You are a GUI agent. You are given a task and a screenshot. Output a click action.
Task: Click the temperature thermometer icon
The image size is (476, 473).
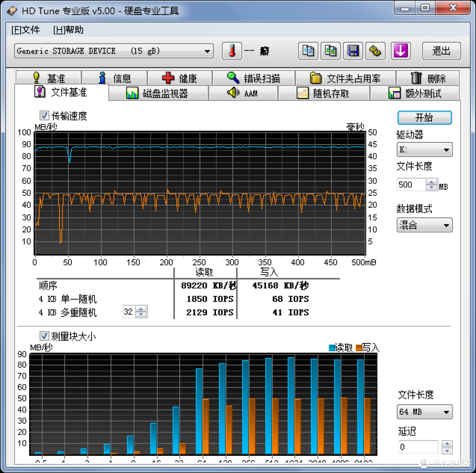tap(232, 51)
